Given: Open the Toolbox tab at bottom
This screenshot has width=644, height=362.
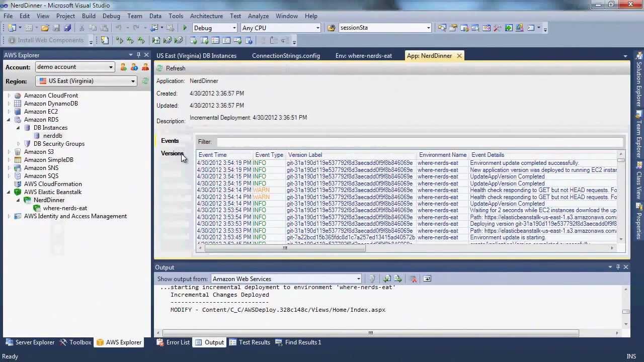Looking at the screenshot, I should pyautogui.click(x=75, y=342).
